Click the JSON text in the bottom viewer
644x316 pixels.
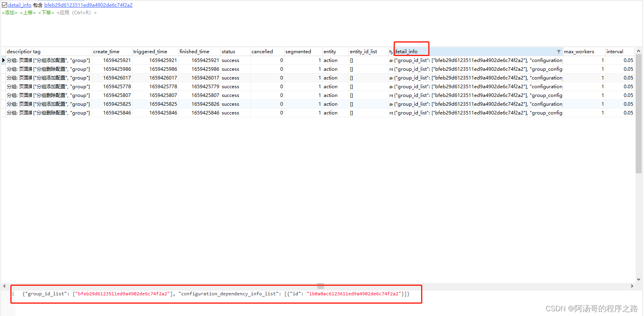(216, 294)
